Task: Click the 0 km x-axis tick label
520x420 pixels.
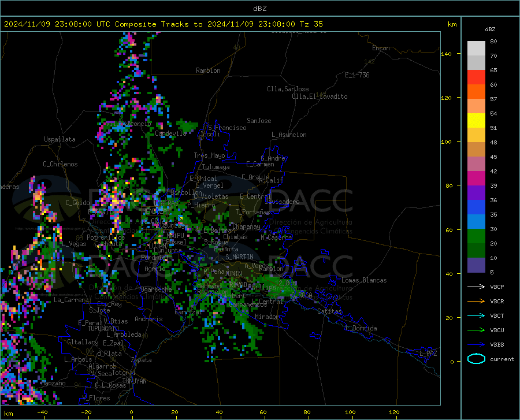Action: pos(132,412)
